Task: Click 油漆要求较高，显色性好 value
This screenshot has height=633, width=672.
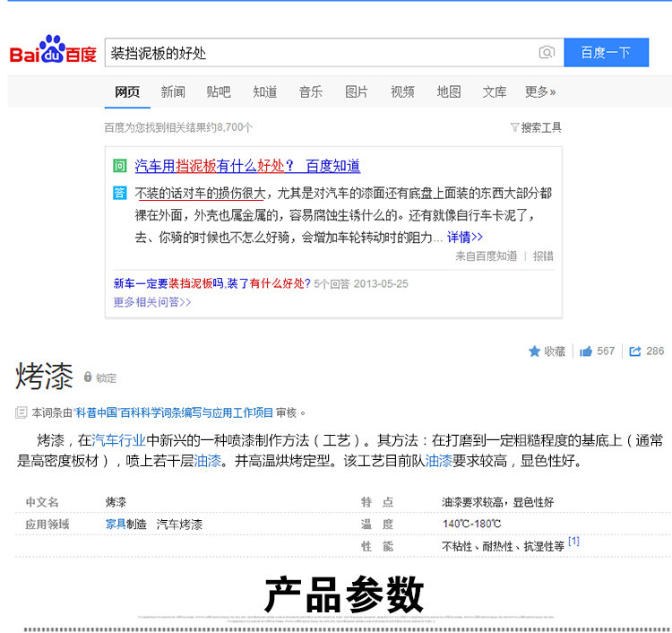Action: (497, 502)
